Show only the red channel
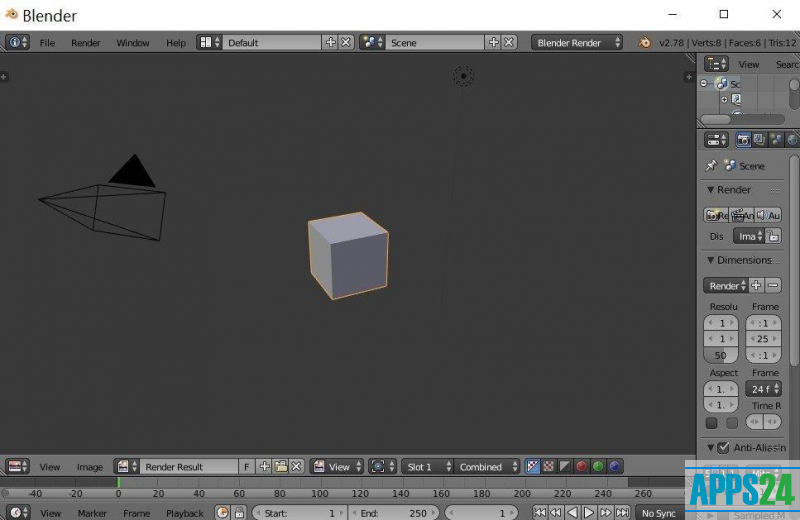Screen dimensions: 800x520 pos(581,466)
